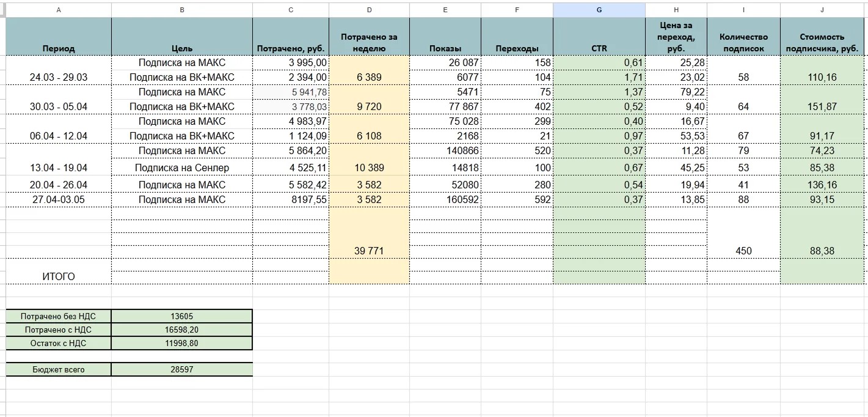Click the 'Цель' header cell
Viewport: 868px width, 417px height.
182,37
